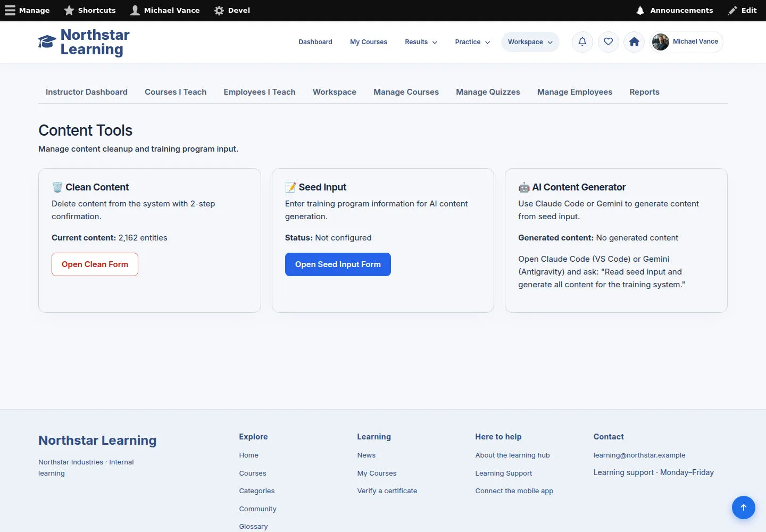Image resolution: width=766 pixels, height=532 pixels.
Task: Click the Michael Vance profile avatar
Action: click(661, 41)
